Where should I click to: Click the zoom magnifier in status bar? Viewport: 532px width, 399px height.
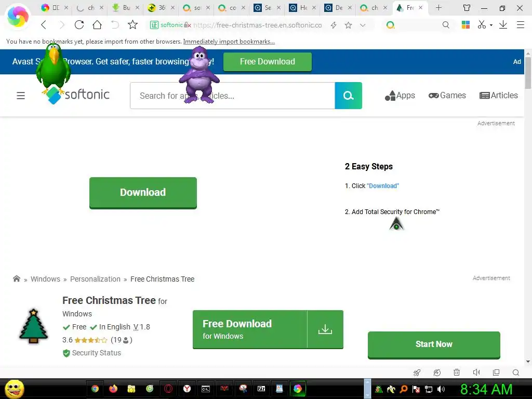[516, 373]
